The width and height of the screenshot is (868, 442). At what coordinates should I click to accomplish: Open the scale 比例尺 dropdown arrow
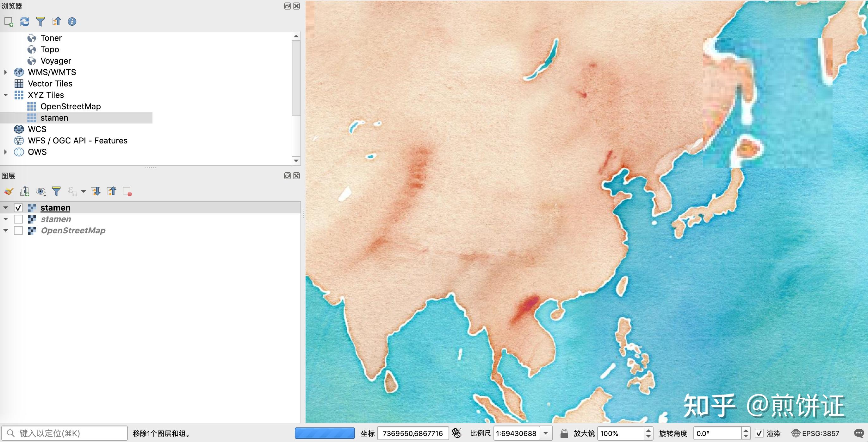click(x=546, y=433)
